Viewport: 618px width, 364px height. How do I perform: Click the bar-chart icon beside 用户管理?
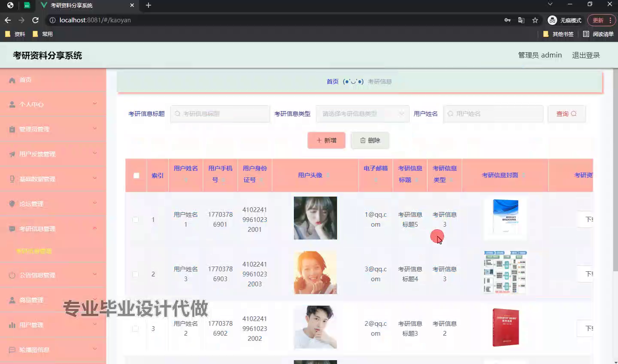tap(12, 325)
